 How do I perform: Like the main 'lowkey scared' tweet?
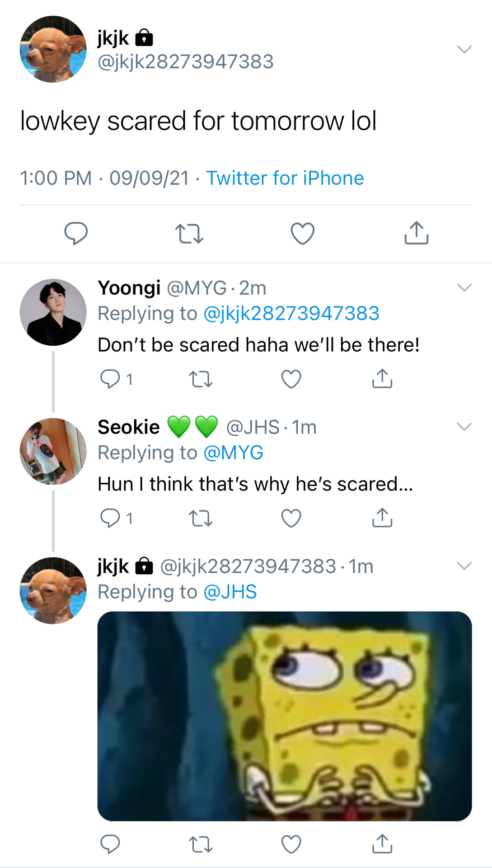coord(302,233)
